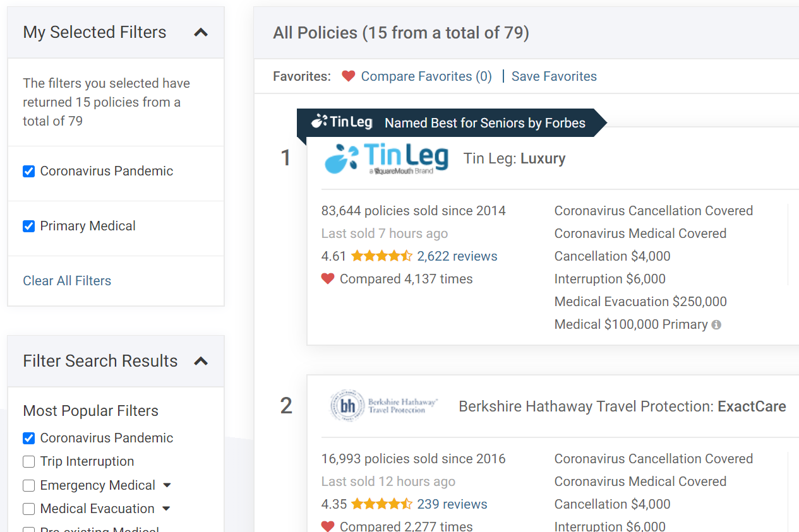799x532 pixels.
Task: Open the Emergency Medical dropdown arrow
Action: (167, 485)
